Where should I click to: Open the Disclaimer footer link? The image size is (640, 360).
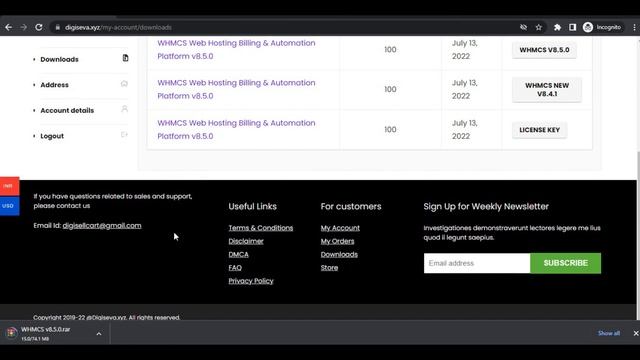pos(246,241)
